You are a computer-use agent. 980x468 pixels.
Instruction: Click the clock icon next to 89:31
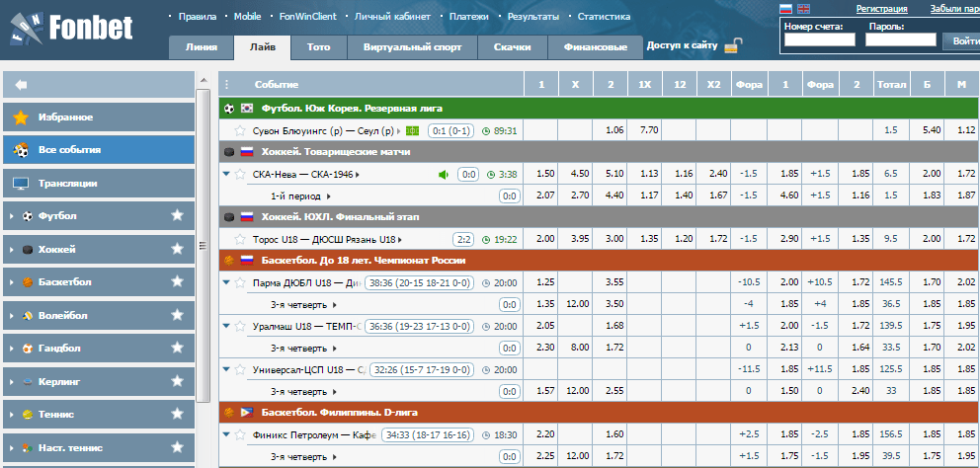tap(486, 130)
